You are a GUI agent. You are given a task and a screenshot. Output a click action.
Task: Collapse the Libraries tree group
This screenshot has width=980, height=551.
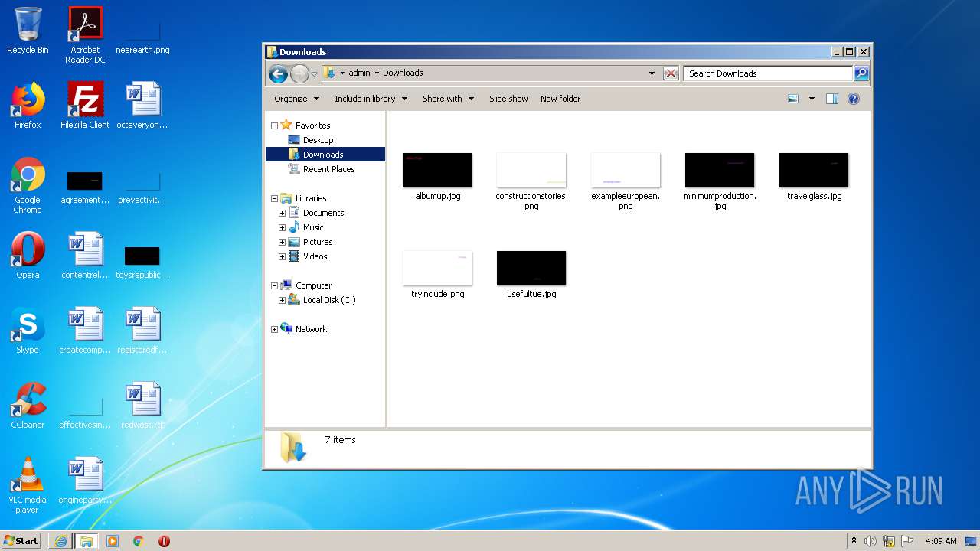274,198
